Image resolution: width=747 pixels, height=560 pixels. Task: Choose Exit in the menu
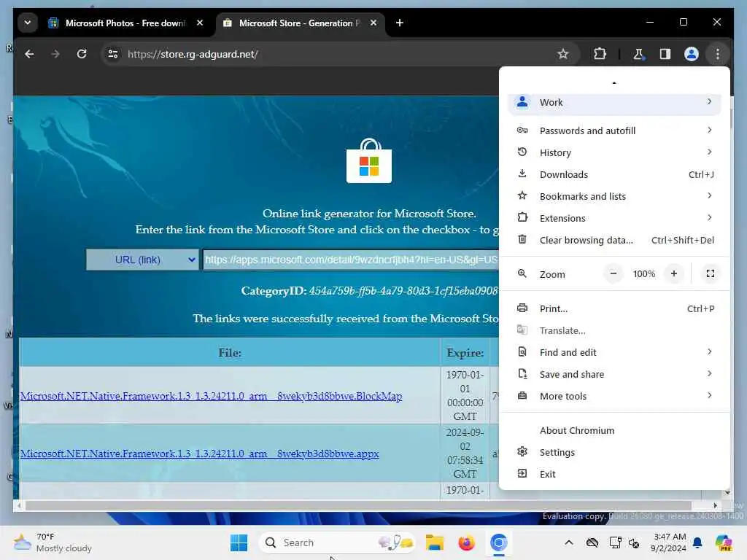(614, 474)
